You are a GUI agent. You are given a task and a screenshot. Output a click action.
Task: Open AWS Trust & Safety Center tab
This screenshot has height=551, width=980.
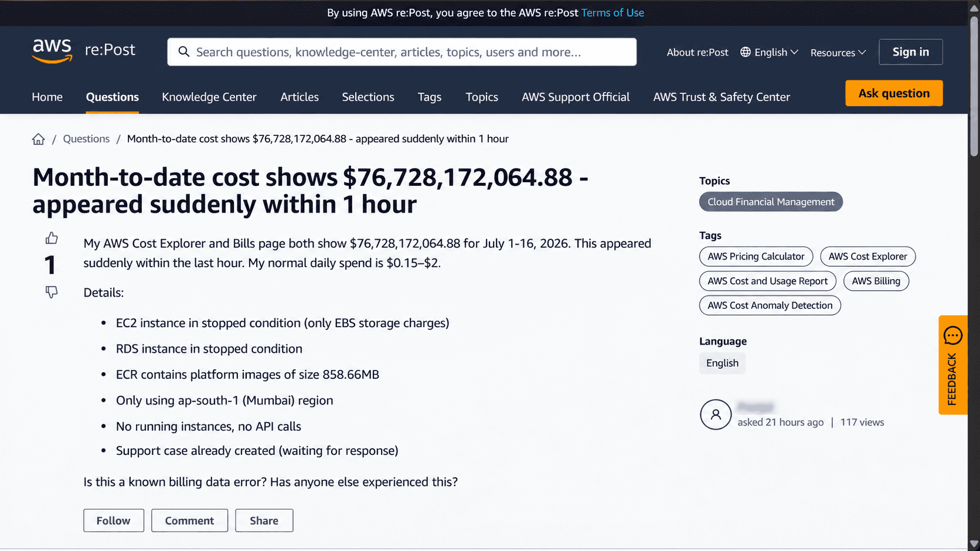722,97
